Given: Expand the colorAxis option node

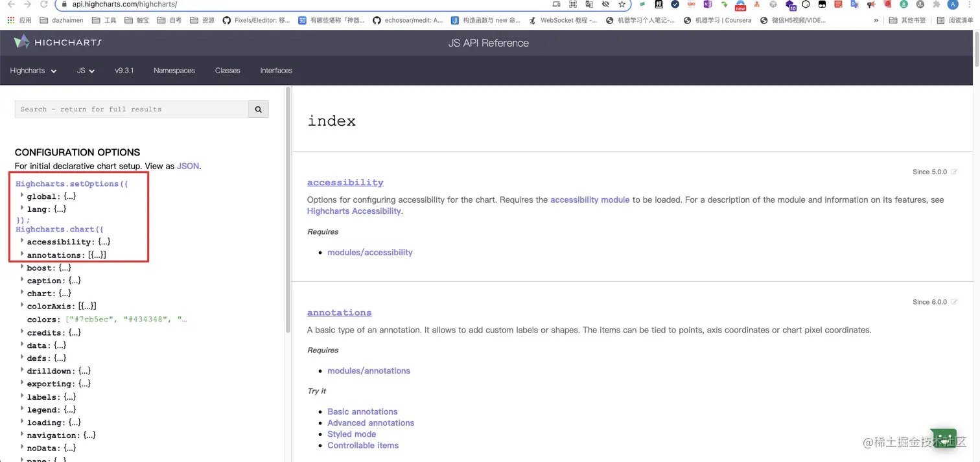Looking at the screenshot, I should (22, 306).
